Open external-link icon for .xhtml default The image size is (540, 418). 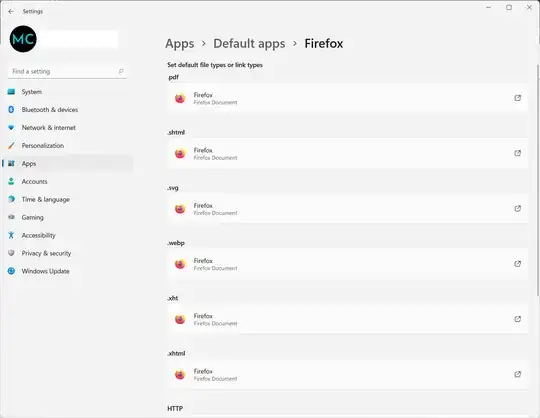(518, 374)
